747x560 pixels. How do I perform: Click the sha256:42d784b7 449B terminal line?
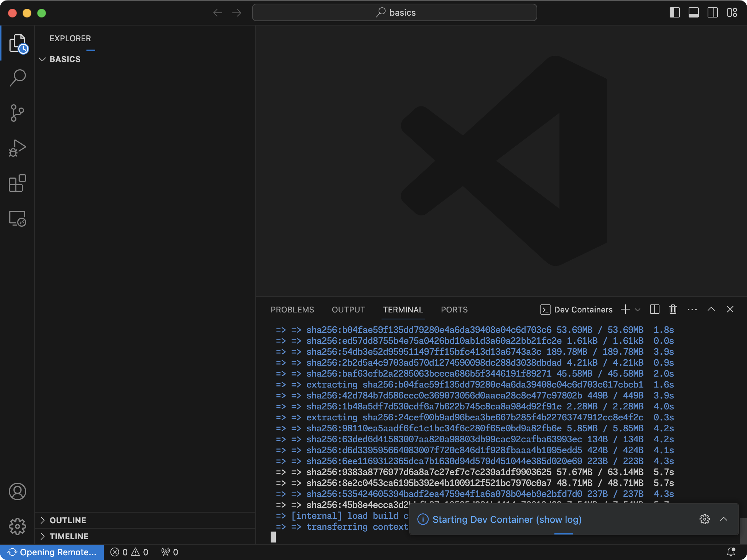coord(475,396)
